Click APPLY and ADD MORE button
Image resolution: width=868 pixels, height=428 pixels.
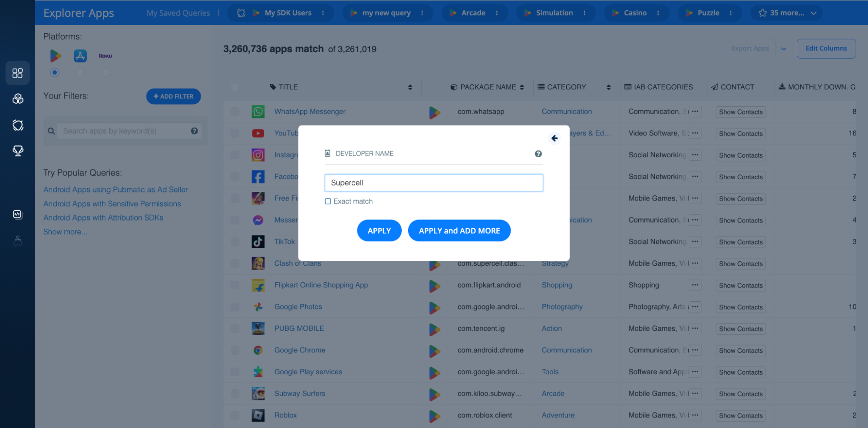[459, 230]
